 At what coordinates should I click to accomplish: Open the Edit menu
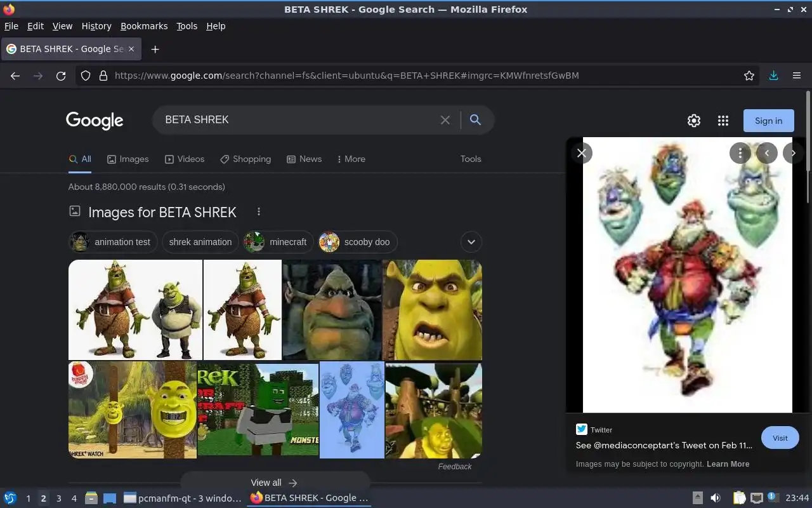[x=36, y=26]
